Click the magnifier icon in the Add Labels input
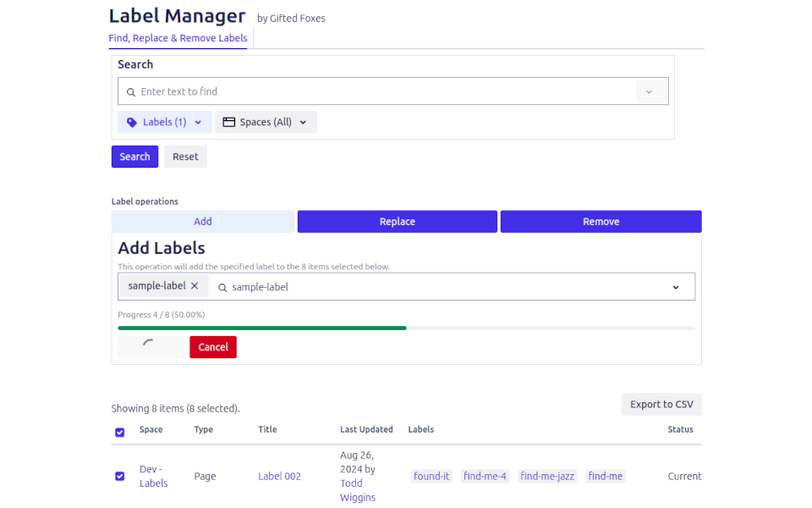The image size is (812, 508). [222, 288]
